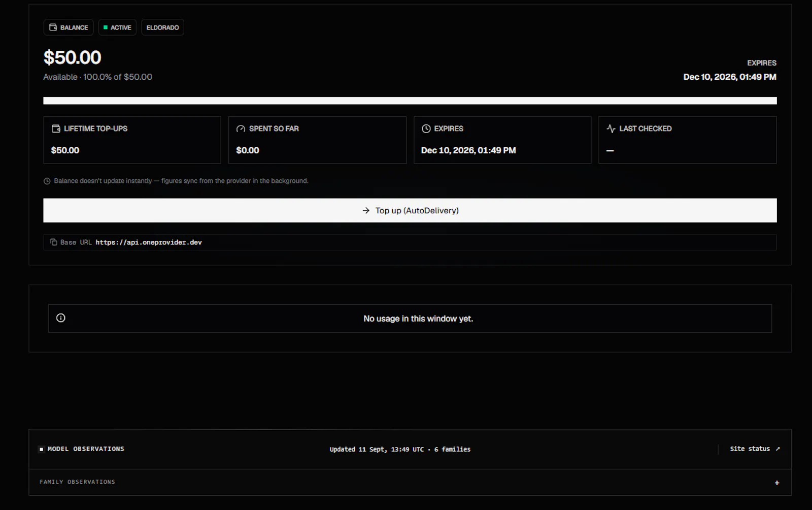Click the $50.00 main balance amount
Image resolution: width=812 pixels, height=510 pixels.
coord(72,57)
